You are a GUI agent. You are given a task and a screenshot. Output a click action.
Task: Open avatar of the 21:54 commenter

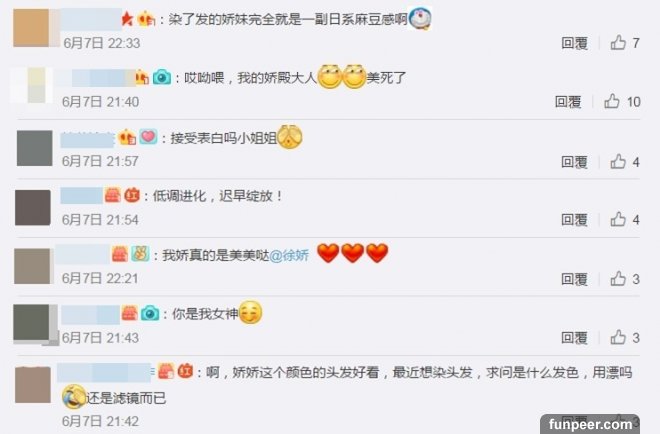[33, 208]
